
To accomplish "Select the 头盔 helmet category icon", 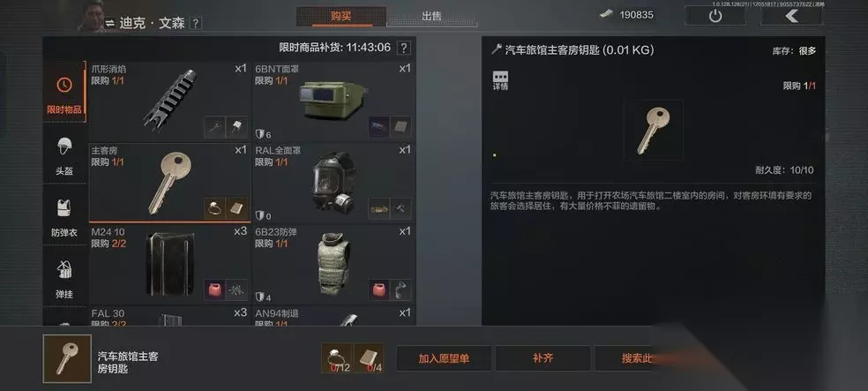I will coord(64,154).
